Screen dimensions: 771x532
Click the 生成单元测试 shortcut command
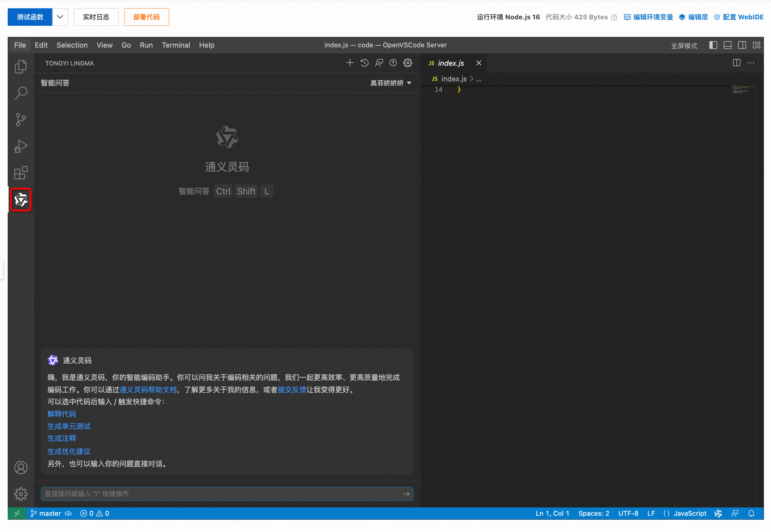coord(69,426)
